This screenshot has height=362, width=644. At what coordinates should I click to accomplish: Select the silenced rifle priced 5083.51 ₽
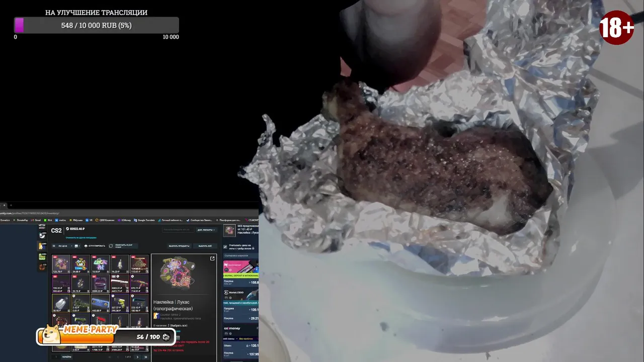[120, 284]
